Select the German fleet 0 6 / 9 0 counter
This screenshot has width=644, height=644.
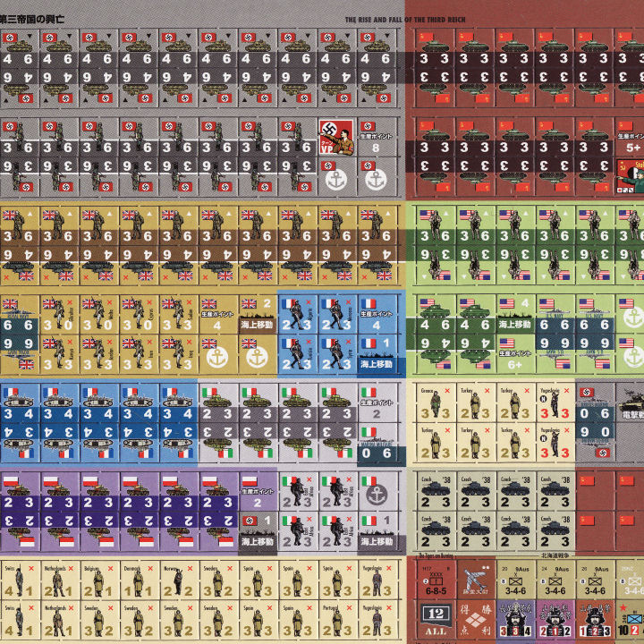(x=594, y=423)
